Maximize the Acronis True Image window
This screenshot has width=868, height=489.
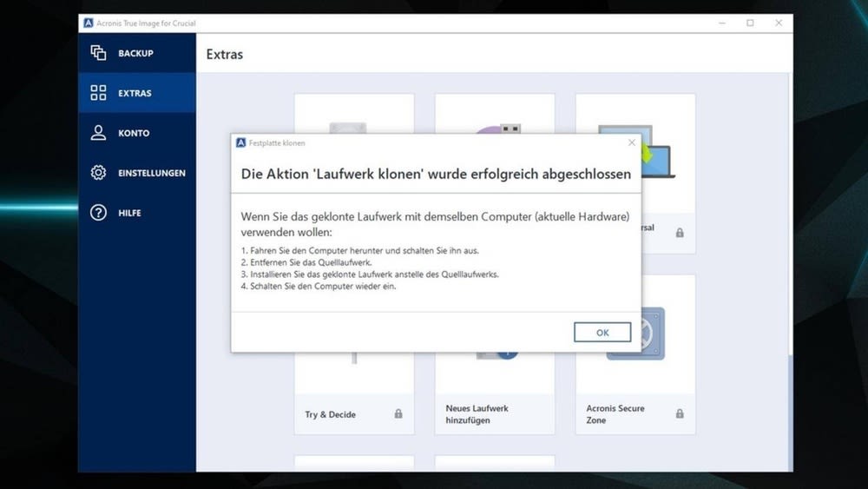click(750, 23)
